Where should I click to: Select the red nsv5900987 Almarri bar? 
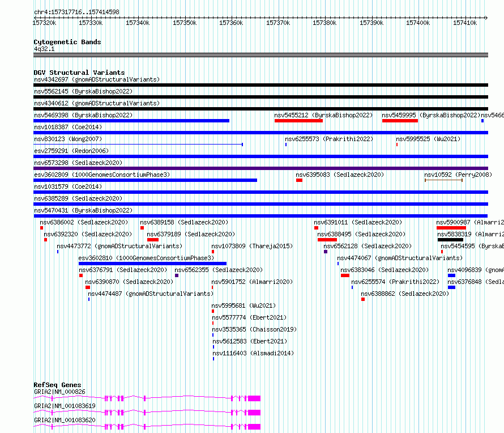(x=451, y=228)
